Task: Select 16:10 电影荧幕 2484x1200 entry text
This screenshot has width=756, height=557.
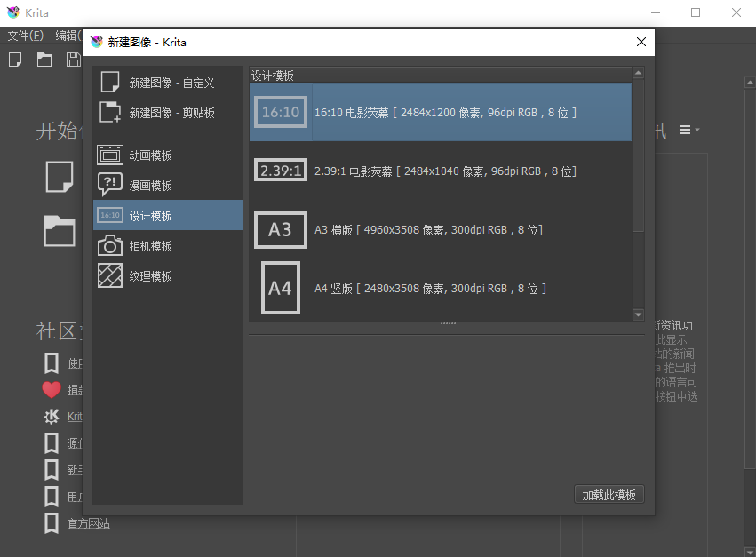Action: (x=445, y=112)
